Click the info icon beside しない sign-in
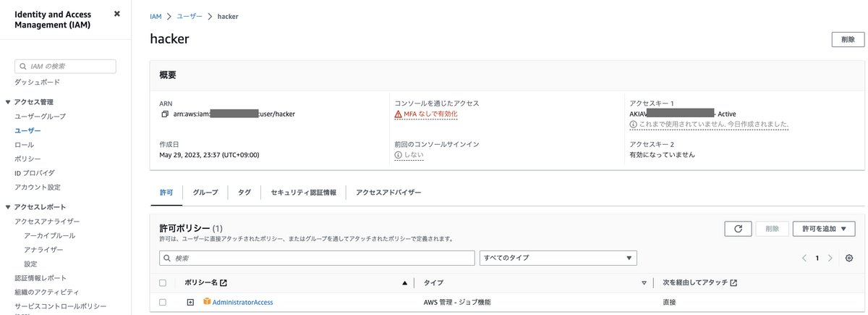868x315 pixels. coord(398,155)
